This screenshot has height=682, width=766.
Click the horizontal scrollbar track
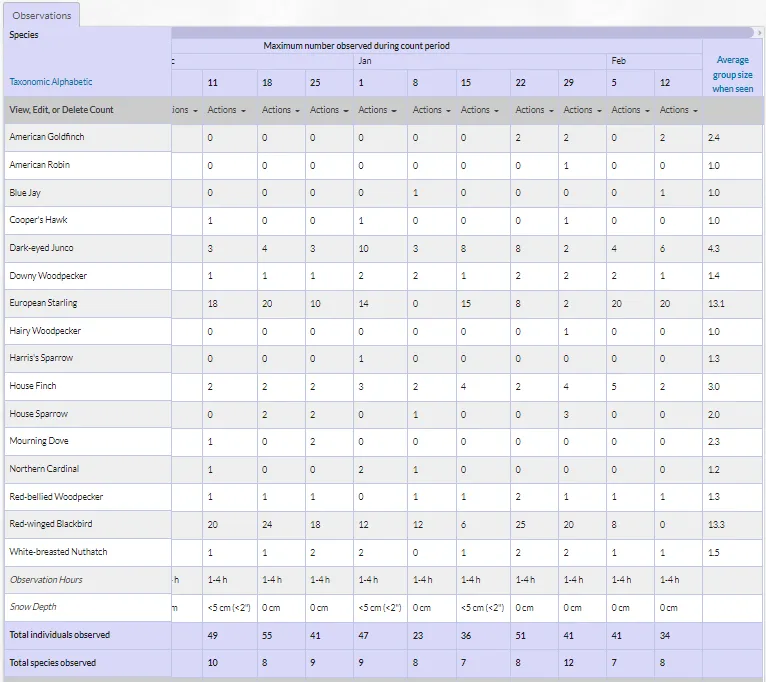point(462,33)
